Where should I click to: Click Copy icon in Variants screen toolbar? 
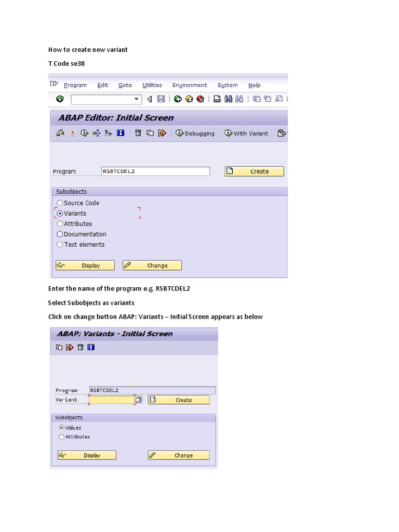pos(59,347)
